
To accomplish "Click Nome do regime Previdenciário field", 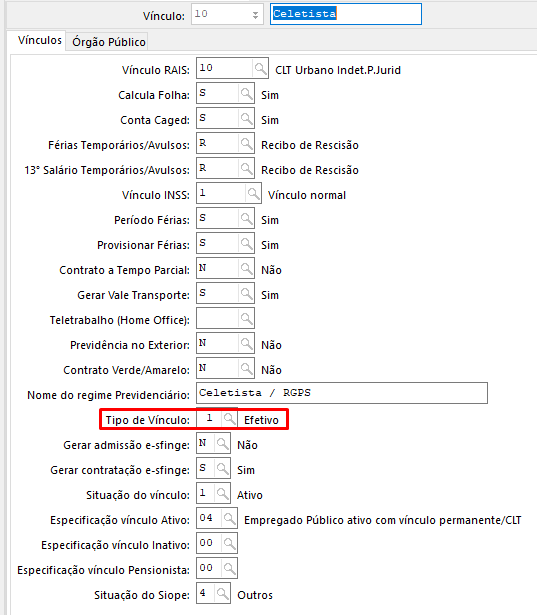I will click(342, 393).
